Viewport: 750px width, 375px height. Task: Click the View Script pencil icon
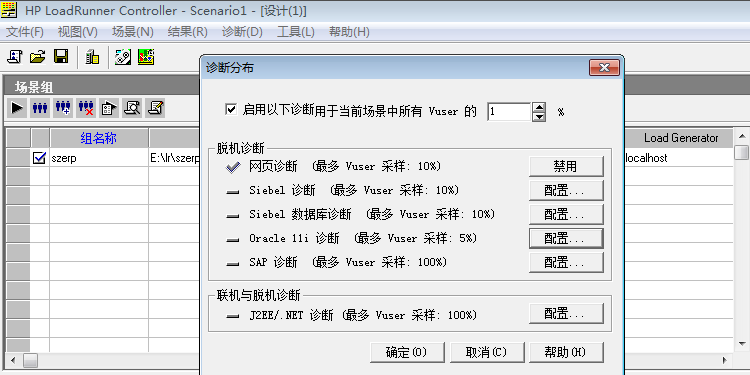click(155, 108)
